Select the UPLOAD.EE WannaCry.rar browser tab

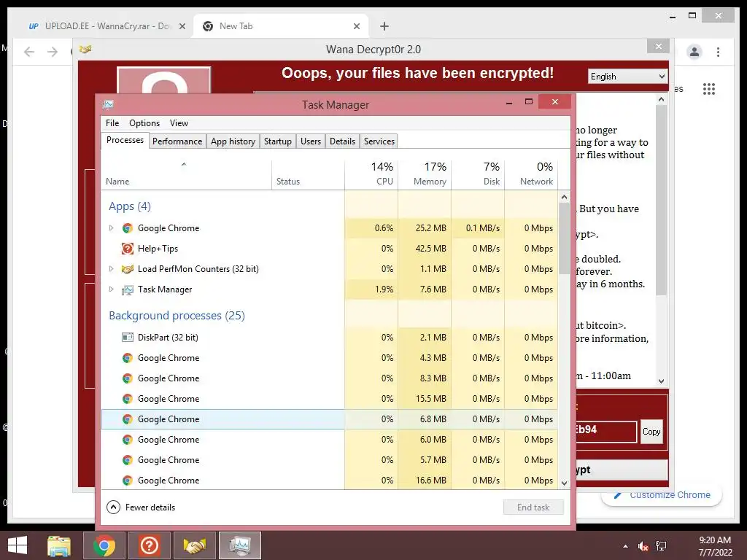(107, 26)
